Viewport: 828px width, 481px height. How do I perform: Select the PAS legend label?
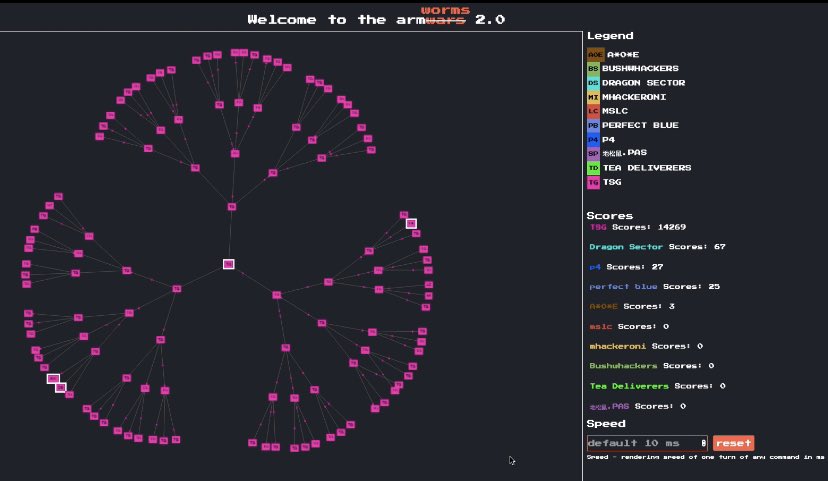pos(625,153)
